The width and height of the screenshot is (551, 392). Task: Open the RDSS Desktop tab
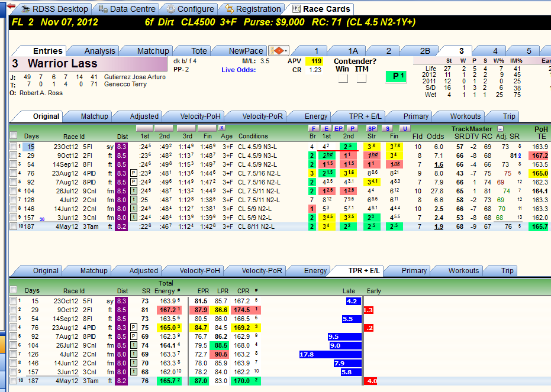point(54,9)
